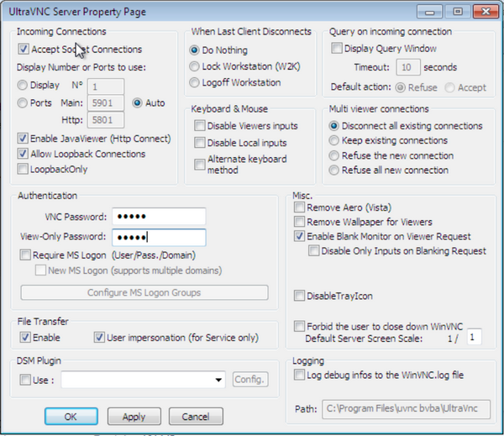Enable the DisableTrayIcon checkbox
Image resolution: width=504 pixels, height=436 pixels.
299,296
